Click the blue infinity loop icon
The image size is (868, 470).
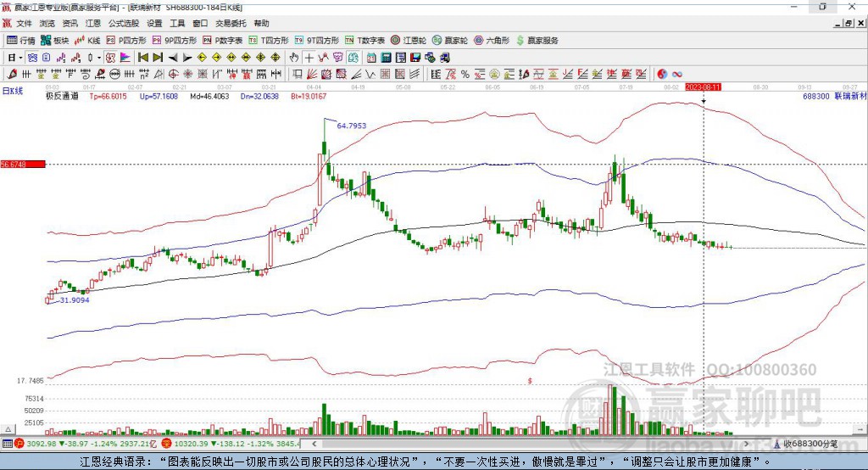[677, 74]
